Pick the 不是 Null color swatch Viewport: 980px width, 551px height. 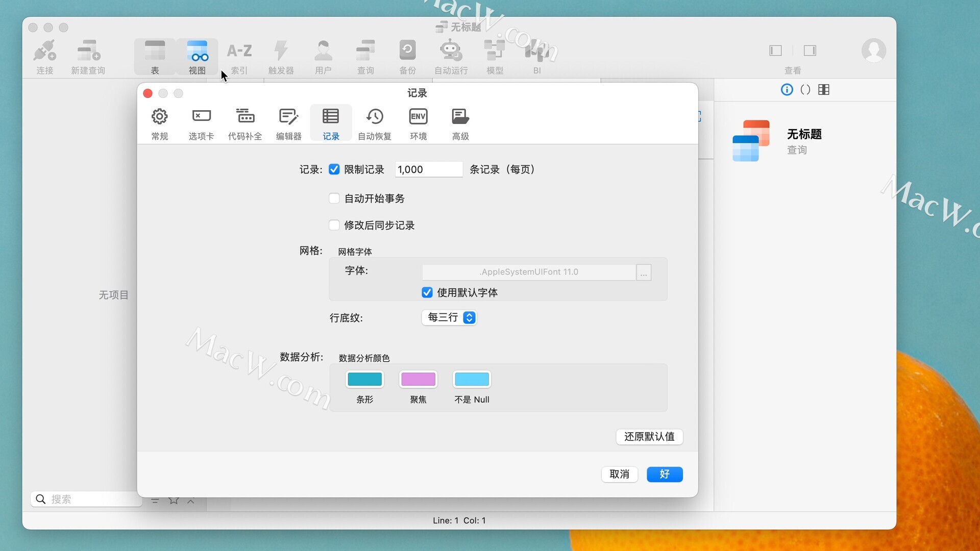point(472,379)
